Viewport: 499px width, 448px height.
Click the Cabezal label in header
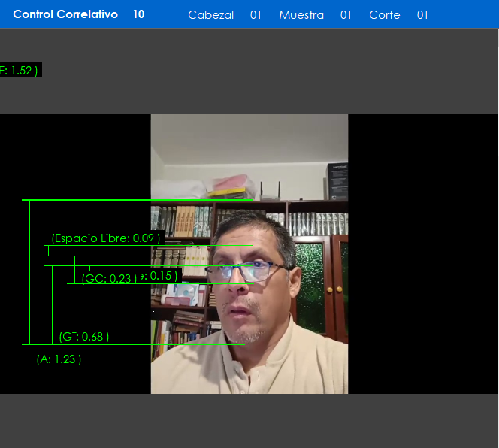click(x=210, y=15)
